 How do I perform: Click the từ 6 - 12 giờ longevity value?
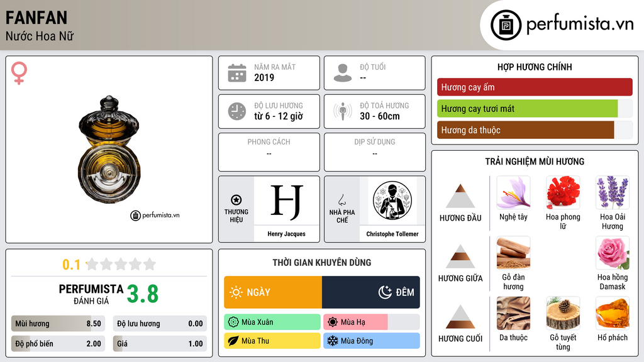tap(279, 116)
